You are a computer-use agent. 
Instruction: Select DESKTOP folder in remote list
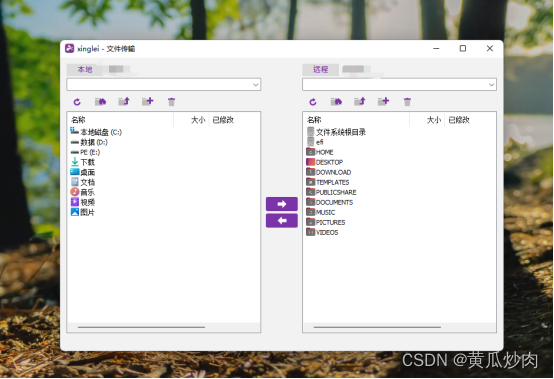click(x=325, y=162)
